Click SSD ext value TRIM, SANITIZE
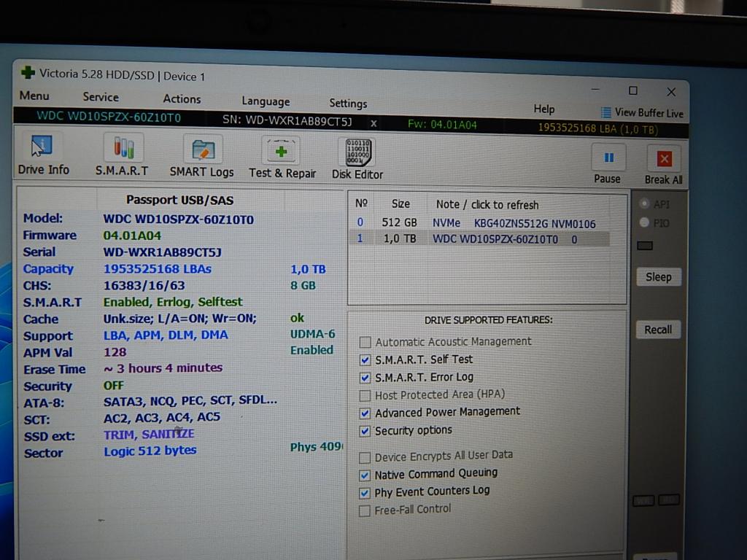Screen dimensions: 747x560 (x=149, y=435)
